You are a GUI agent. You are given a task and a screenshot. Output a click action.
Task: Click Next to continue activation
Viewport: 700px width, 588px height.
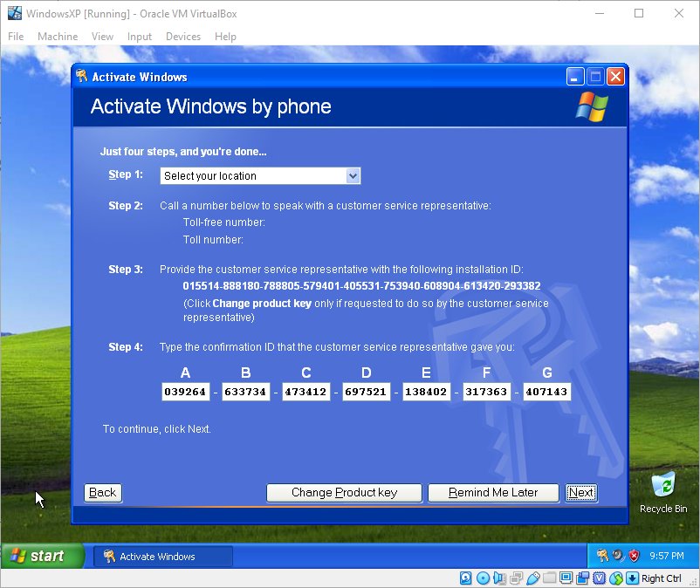[x=580, y=493]
